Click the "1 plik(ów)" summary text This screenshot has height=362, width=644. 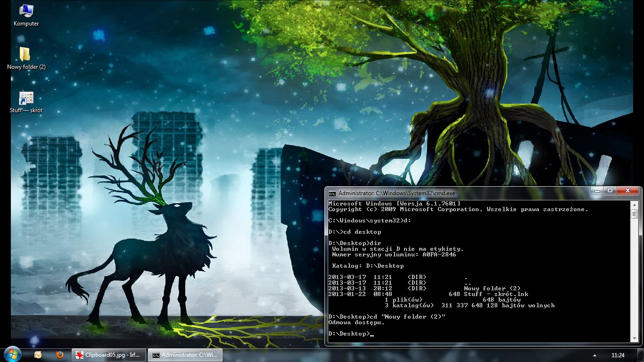tap(404, 300)
